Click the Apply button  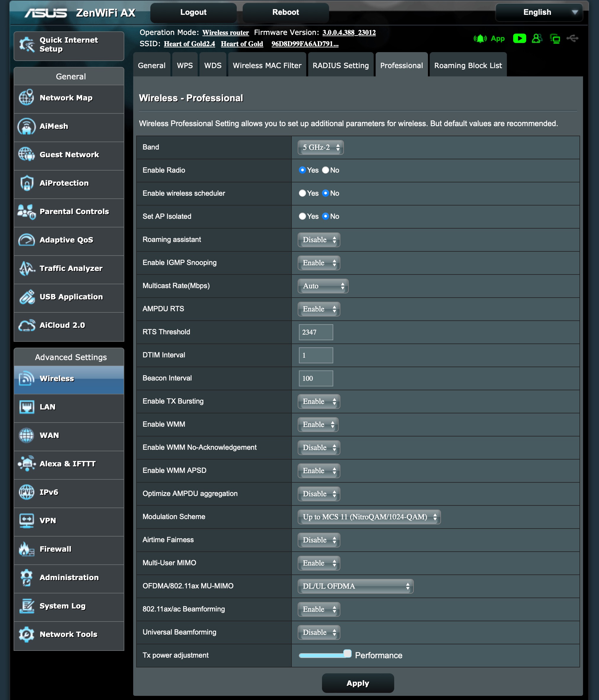358,683
